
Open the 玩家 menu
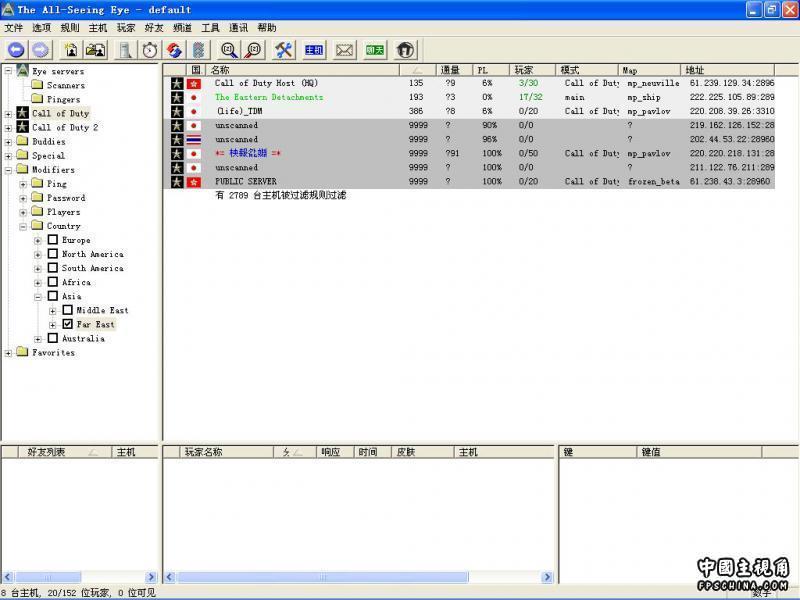(x=126, y=28)
